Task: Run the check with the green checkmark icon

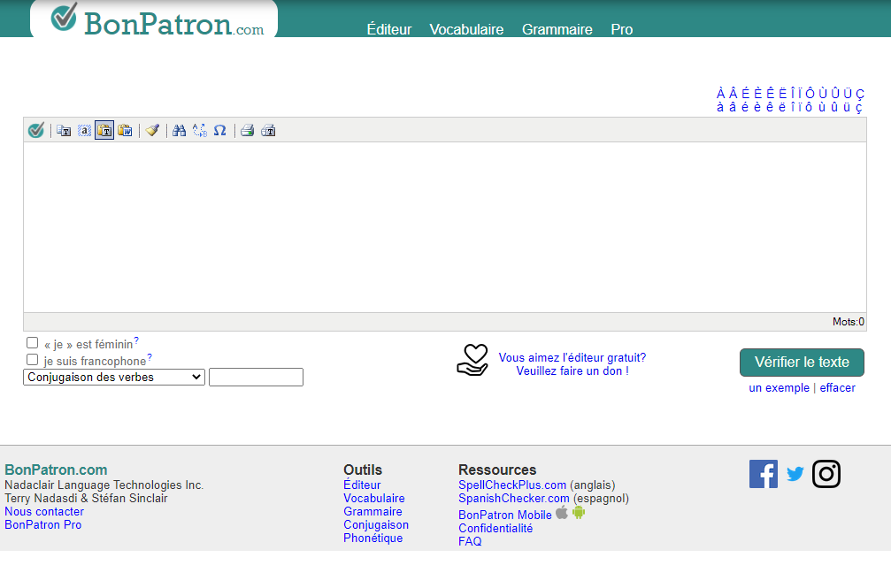Action: pos(35,130)
